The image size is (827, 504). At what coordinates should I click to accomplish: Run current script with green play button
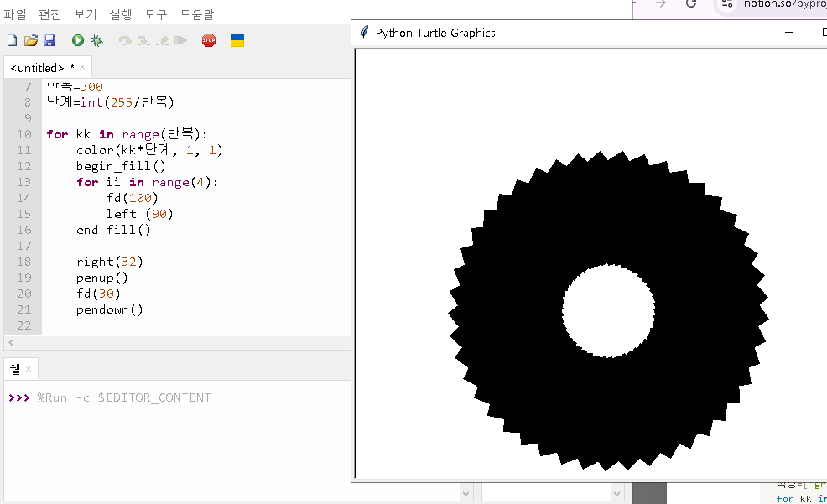[x=77, y=40]
